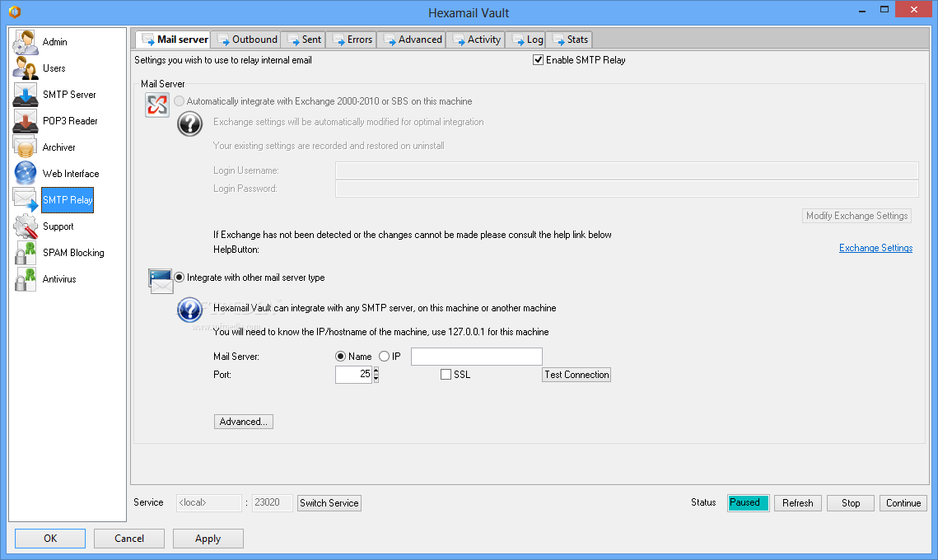Click the Web Interface label in sidebar
This screenshot has width=938, height=560.
tap(71, 174)
